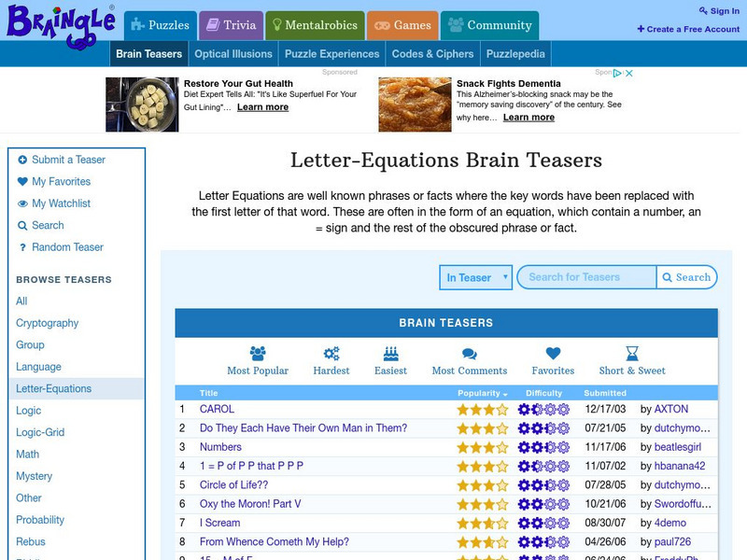Click the gamepad icon on Games tab
This screenshot has width=747, height=560.
click(x=382, y=25)
